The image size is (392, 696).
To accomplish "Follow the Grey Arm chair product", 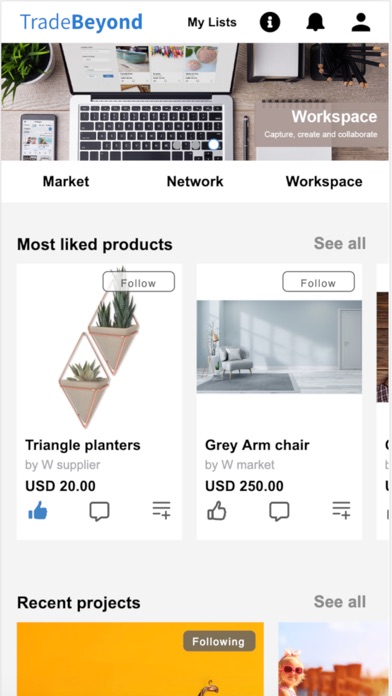I will (x=318, y=282).
